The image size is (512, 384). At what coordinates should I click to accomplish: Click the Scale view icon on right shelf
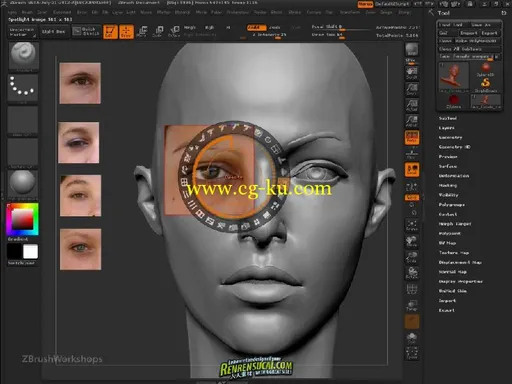pyautogui.click(x=412, y=257)
